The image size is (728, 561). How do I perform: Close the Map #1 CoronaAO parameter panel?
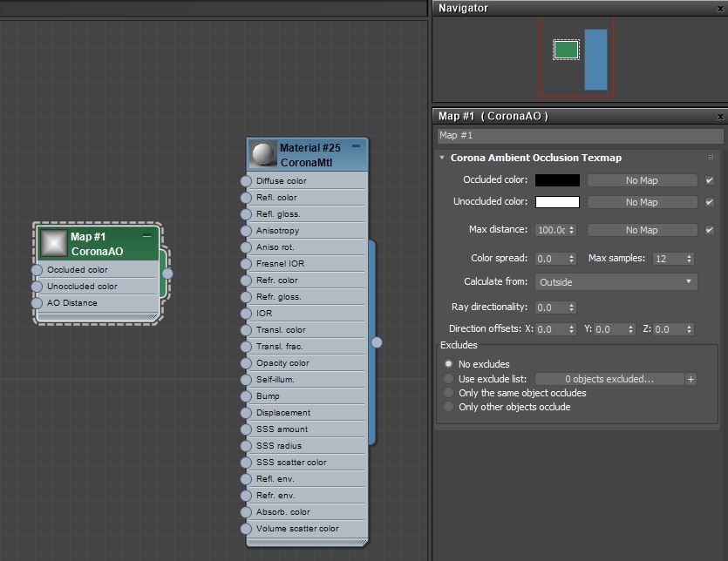720,117
